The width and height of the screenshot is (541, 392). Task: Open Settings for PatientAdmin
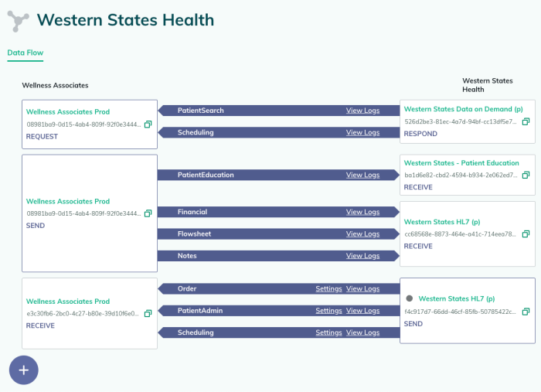[x=328, y=311]
